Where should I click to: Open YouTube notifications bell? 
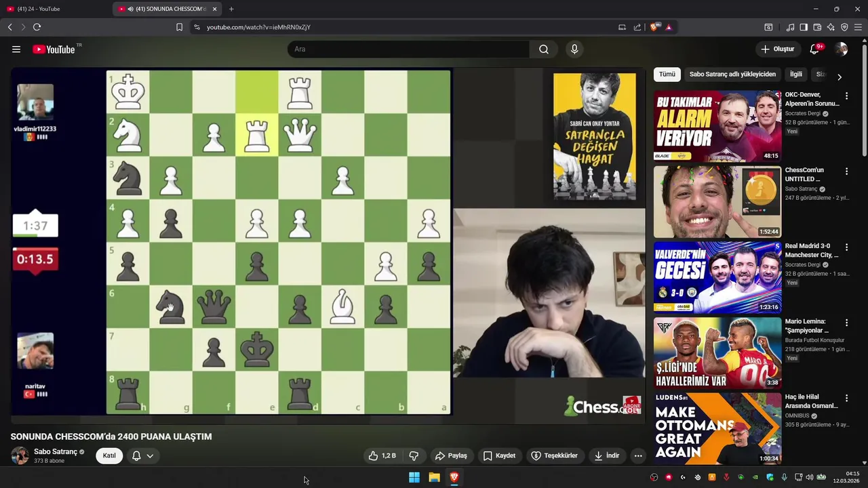point(816,49)
